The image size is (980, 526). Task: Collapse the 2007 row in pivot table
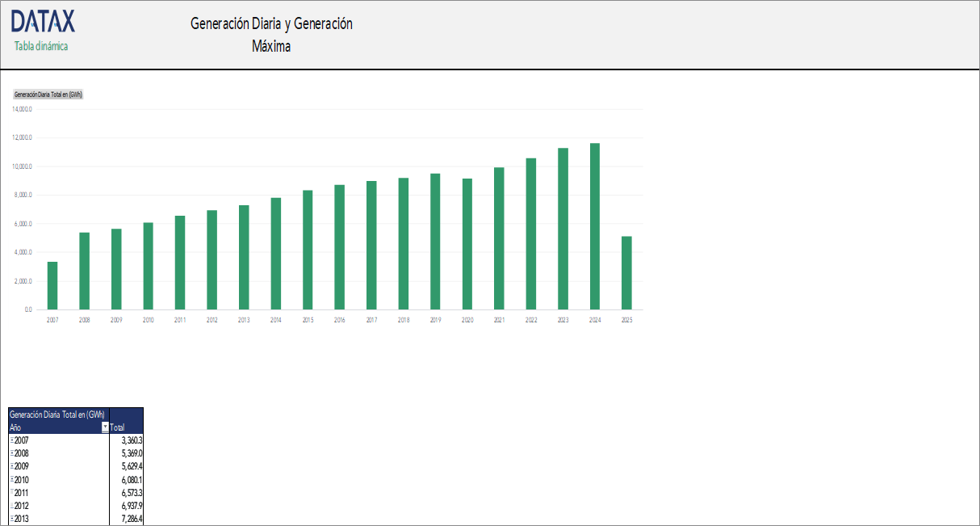point(11,440)
